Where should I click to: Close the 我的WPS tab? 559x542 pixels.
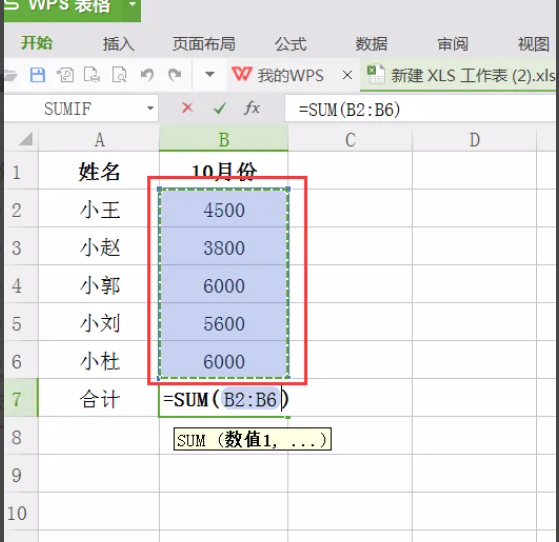[x=347, y=75]
